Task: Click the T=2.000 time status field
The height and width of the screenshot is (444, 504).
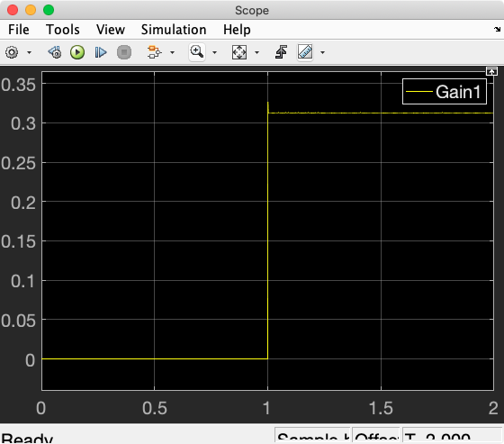Action: [452, 436]
